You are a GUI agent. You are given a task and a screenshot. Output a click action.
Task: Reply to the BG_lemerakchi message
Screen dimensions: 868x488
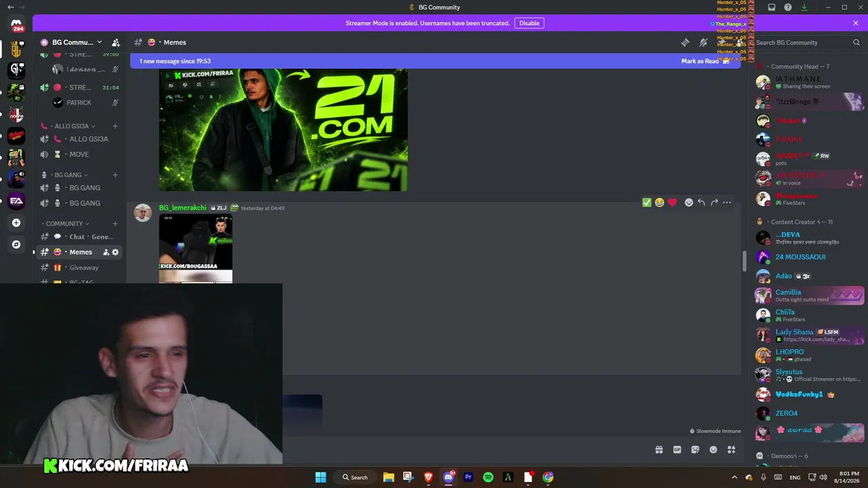pos(701,202)
